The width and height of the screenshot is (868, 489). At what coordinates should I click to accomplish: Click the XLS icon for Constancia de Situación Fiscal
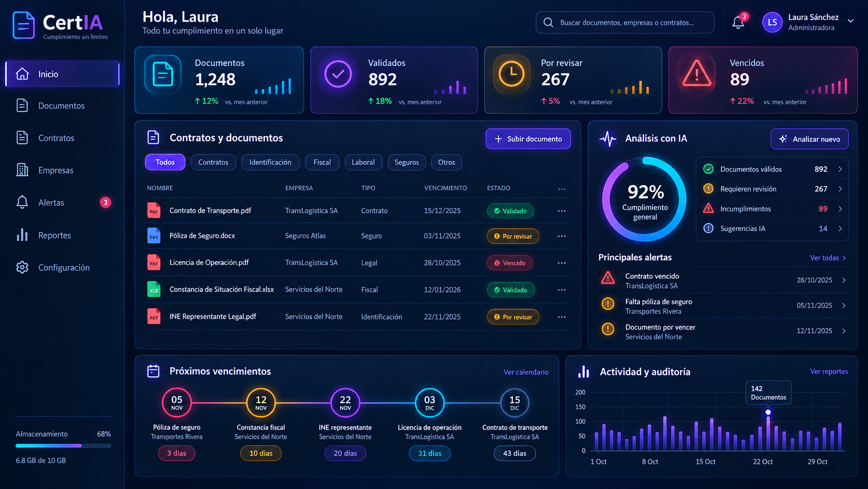click(x=154, y=289)
